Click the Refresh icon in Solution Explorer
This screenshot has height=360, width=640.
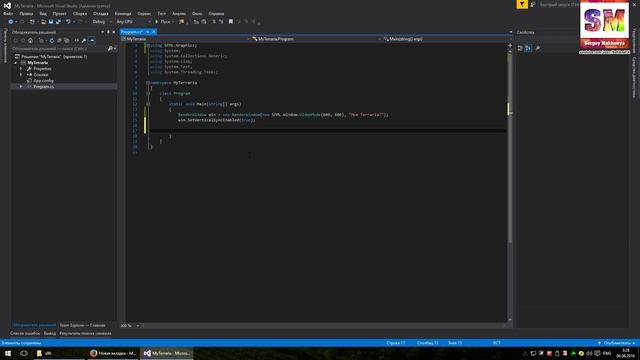pos(52,40)
